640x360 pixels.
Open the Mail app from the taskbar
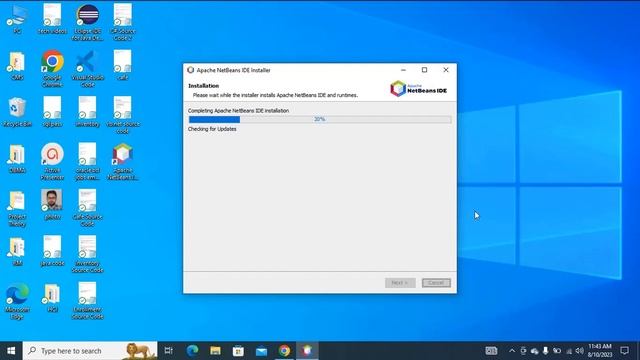[261, 351]
